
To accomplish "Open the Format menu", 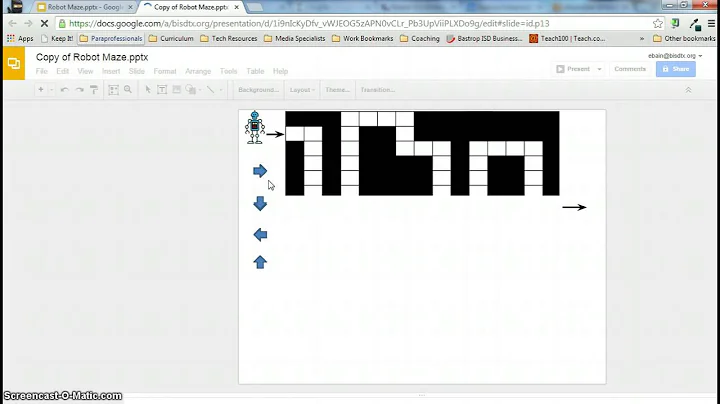I will 165,71.
